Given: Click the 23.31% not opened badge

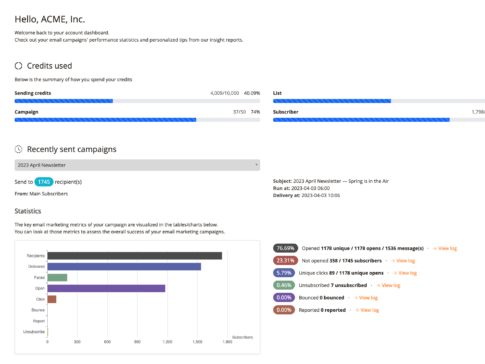Looking at the screenshot, I should pos(285,261).
